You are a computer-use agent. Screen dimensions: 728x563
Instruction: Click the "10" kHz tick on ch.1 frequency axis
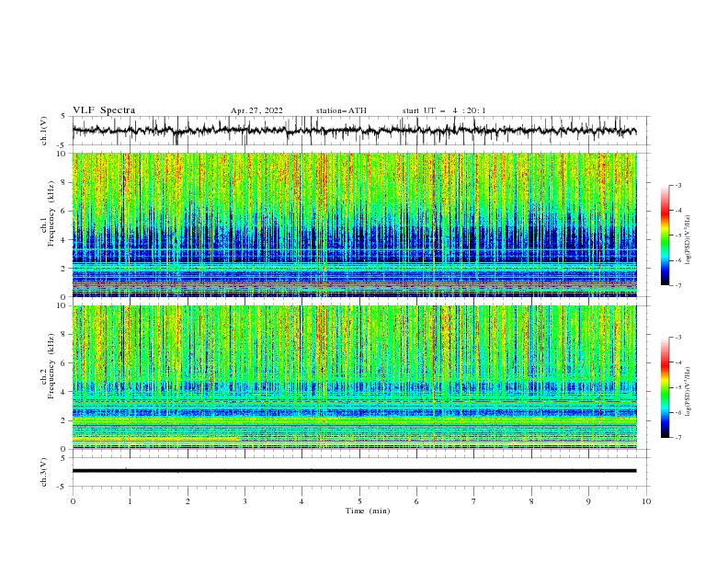[63, 154]
